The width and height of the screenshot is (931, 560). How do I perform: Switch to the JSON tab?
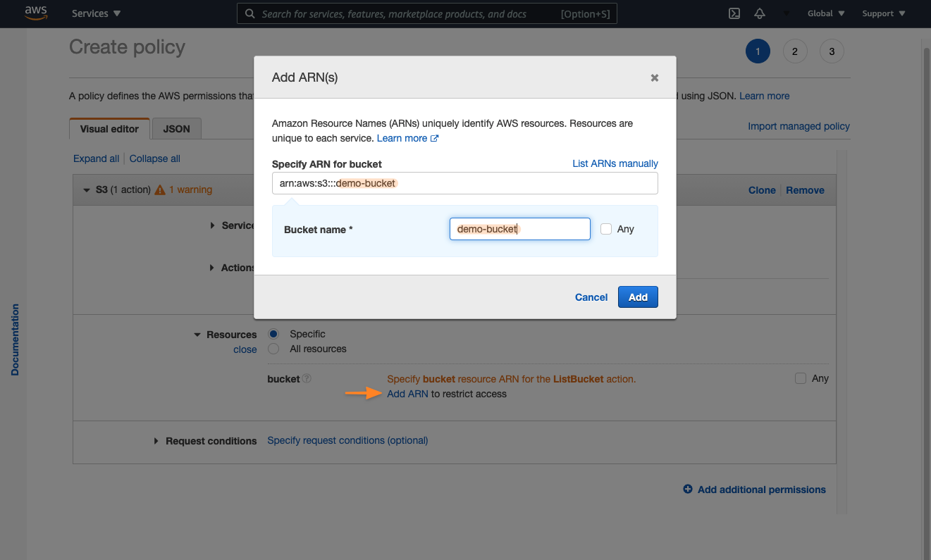[x=175, y=128]
